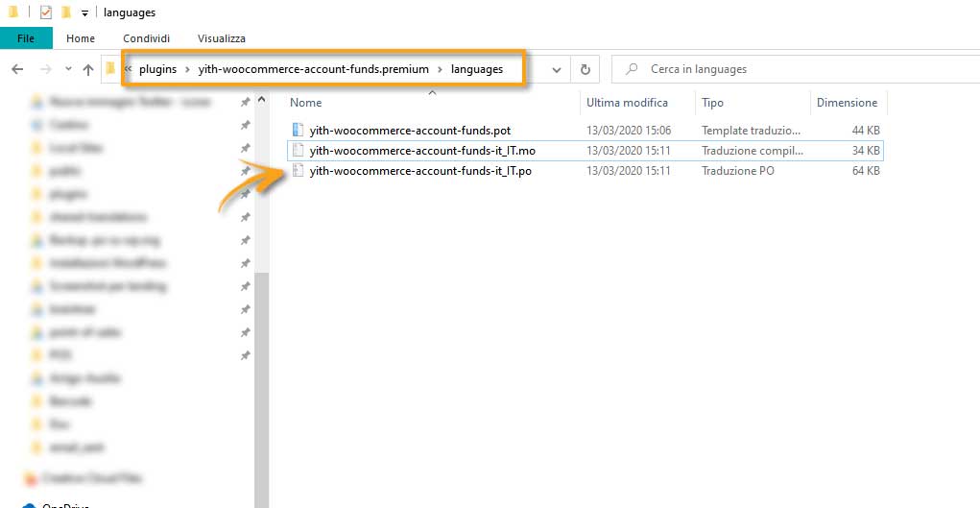Select yith-woocommerce-account-funds-it_IT.po file
This screenshot has height=508, width=980.
420,170
